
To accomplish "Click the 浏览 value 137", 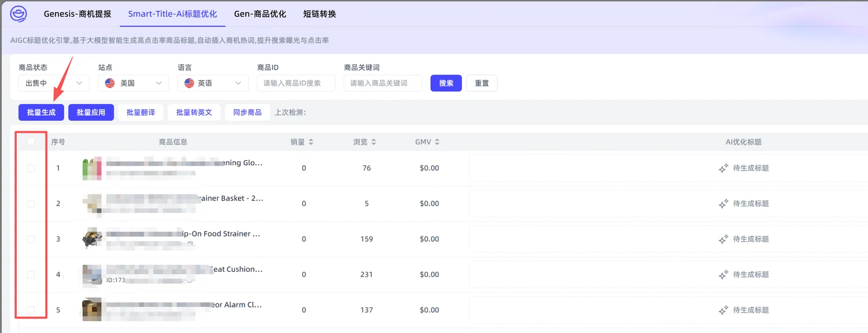I will [x=366, y=310].
